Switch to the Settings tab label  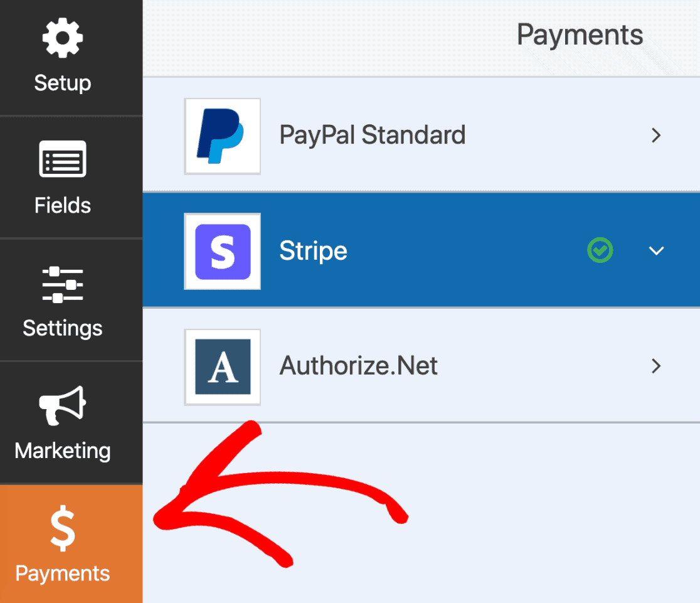point(63,328)
